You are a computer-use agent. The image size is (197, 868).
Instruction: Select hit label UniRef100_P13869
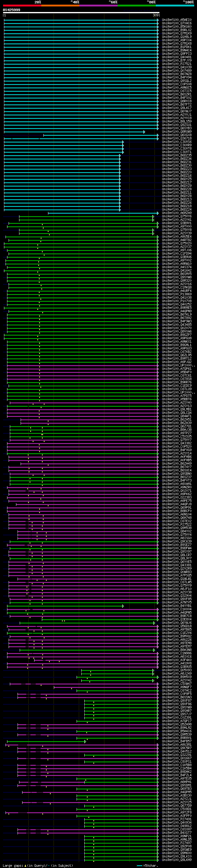177,294
